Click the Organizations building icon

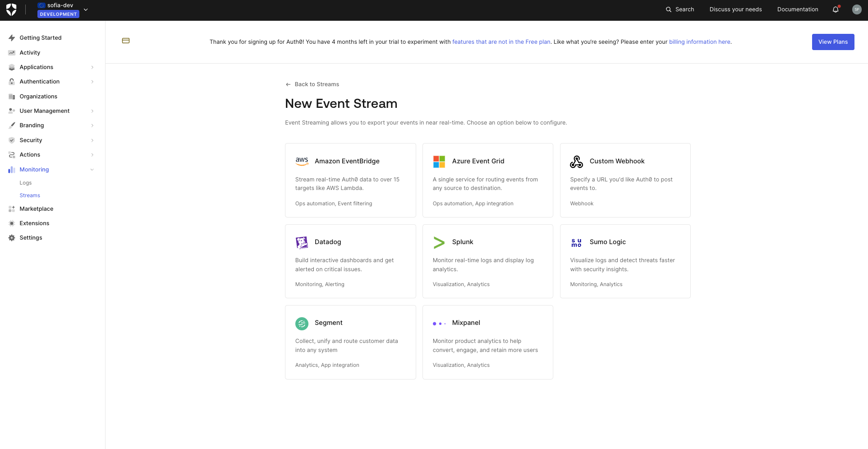[x=12, y=97]
